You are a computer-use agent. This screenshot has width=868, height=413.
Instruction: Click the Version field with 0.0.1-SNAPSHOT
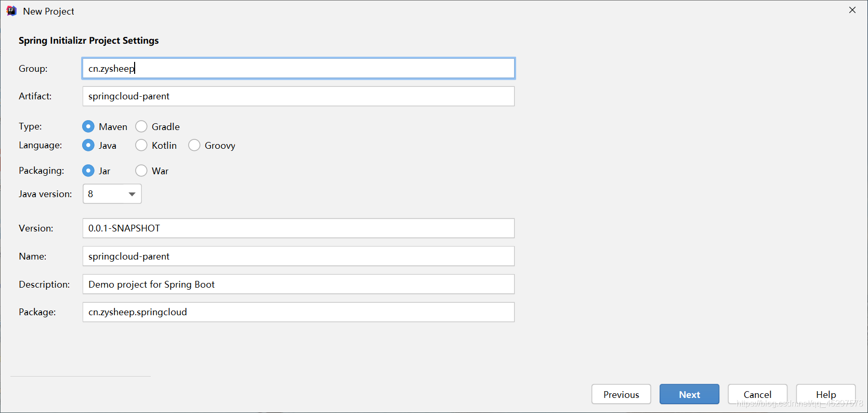coord(298,228)
